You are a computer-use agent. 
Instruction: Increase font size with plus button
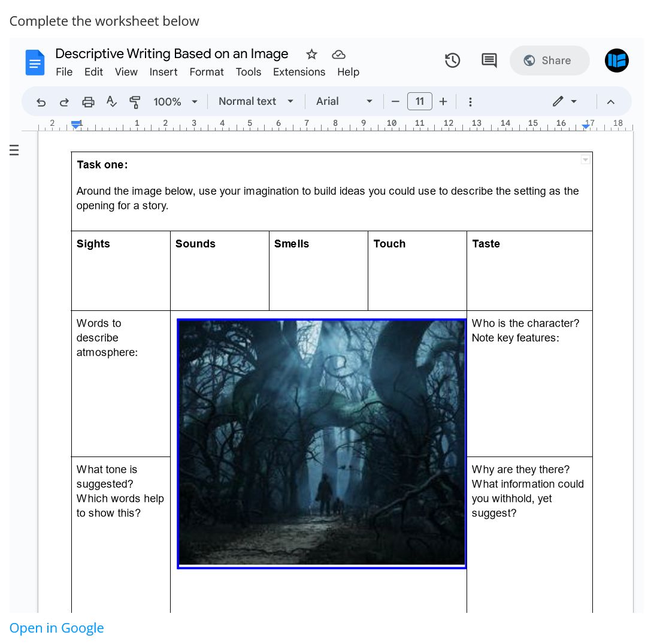point(443,102)
